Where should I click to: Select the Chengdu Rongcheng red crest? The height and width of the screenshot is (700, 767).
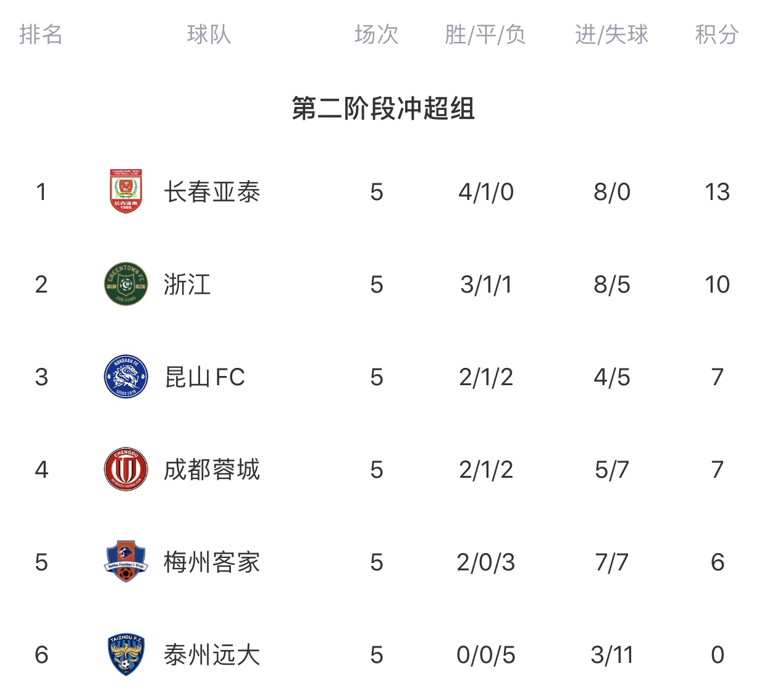pos(126,469)
